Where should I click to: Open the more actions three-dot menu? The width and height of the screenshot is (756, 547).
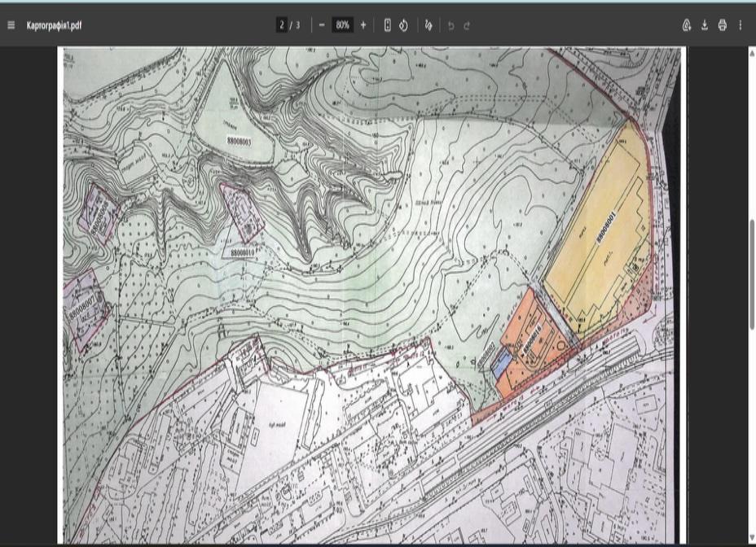tap(740, 25)
